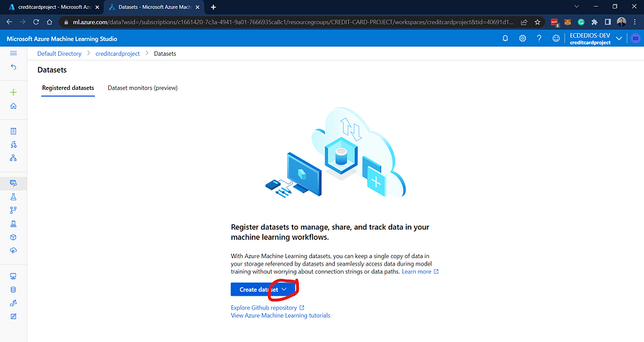
Task: Switch to Dataset monitors (preview) tab
Action: [143, 88]
